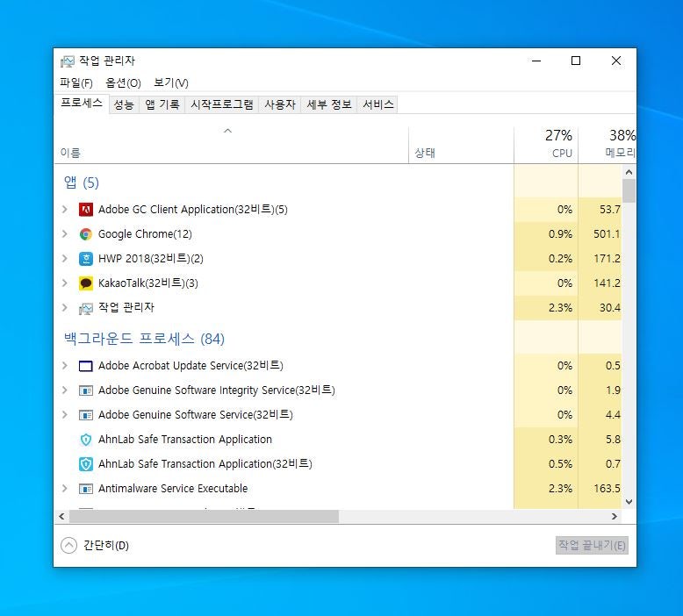The width and height of the screenshot is (683, 616).
Task: Expand Adobe Genuine Software Integrity Service row
Action: click(x=65, y=390)
